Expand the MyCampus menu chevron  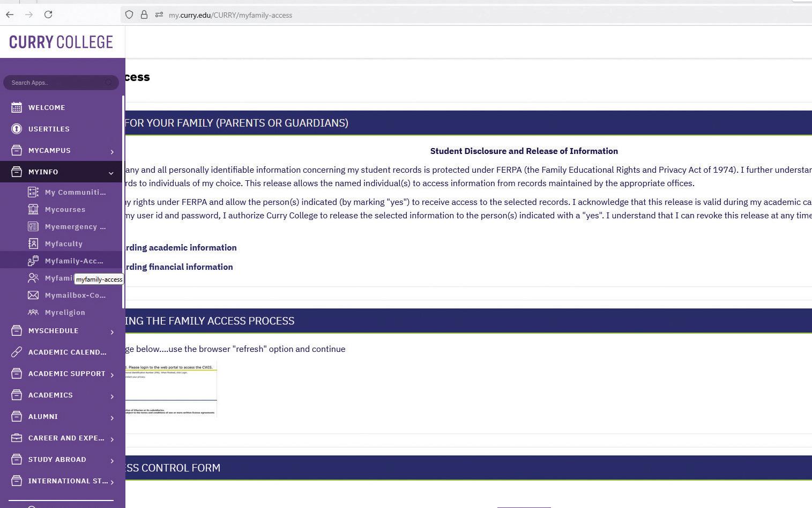pyautogui.click(x=112, y=152)
